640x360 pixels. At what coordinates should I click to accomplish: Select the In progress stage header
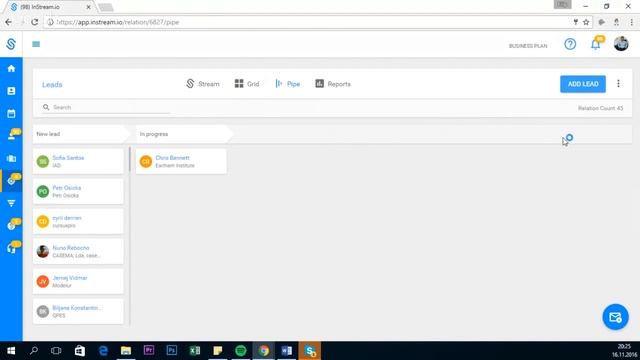coord(184,134)
